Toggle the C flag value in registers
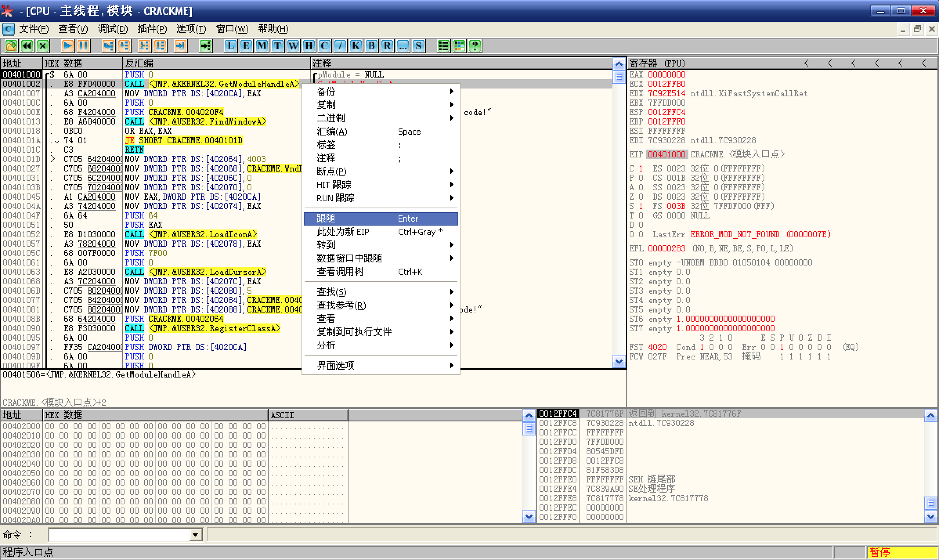This screenshot has width=939, height=560. (641, 169)
